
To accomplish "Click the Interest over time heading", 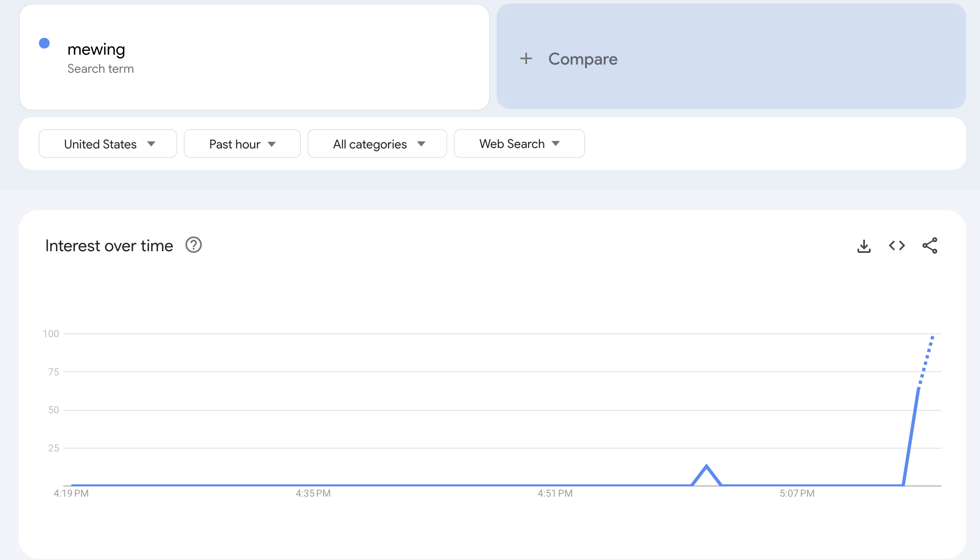I will 109,246.
